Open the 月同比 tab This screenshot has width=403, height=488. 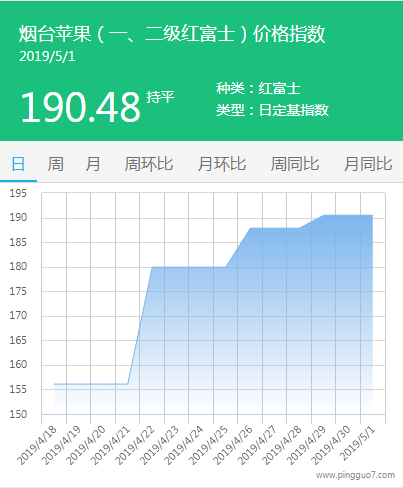(368, 164)
